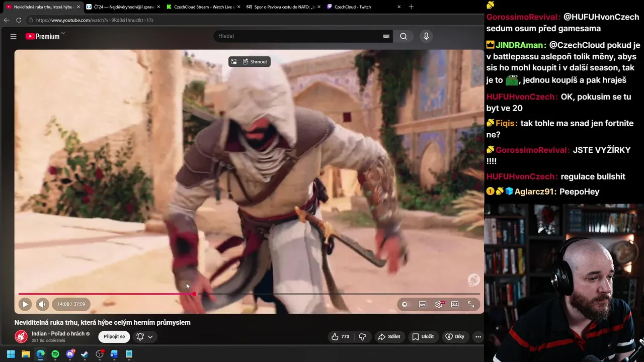Click the red progress scrubber handle
Image resolution: width=644 pixels, height=362 pixels.
pyautogui.click(x=194, y=294)
